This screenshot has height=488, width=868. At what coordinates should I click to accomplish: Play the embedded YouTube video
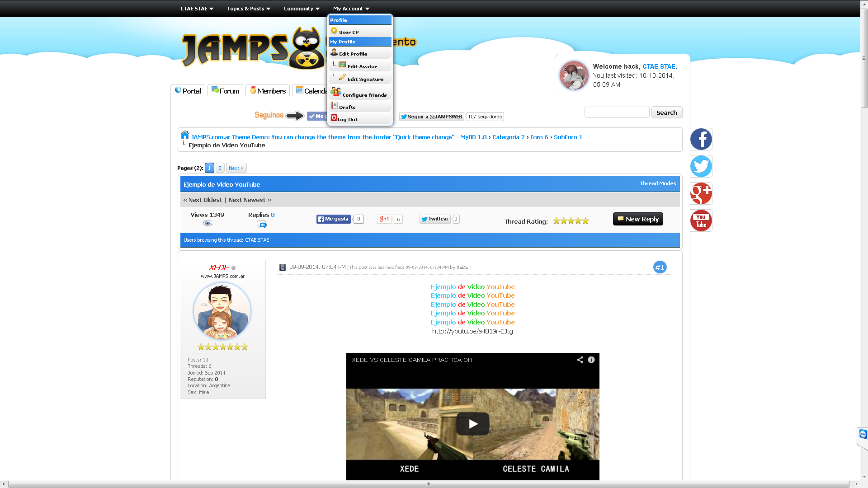pos(472,424)
